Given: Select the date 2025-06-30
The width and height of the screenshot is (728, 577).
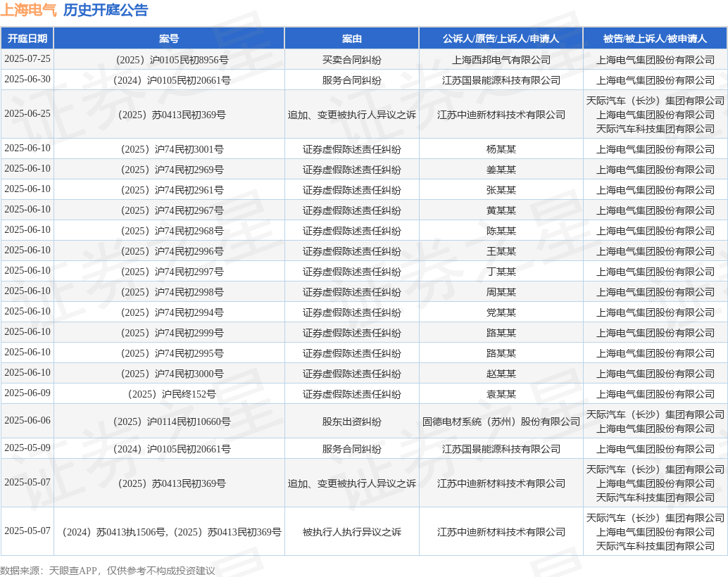Looking at the screenshot, I should (27, 80).
